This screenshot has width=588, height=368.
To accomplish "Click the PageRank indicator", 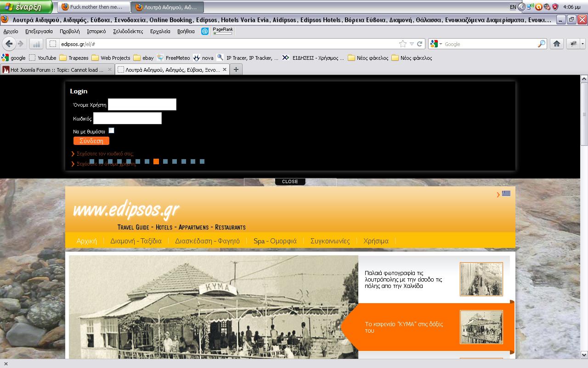I will click(x=223, y=31).
